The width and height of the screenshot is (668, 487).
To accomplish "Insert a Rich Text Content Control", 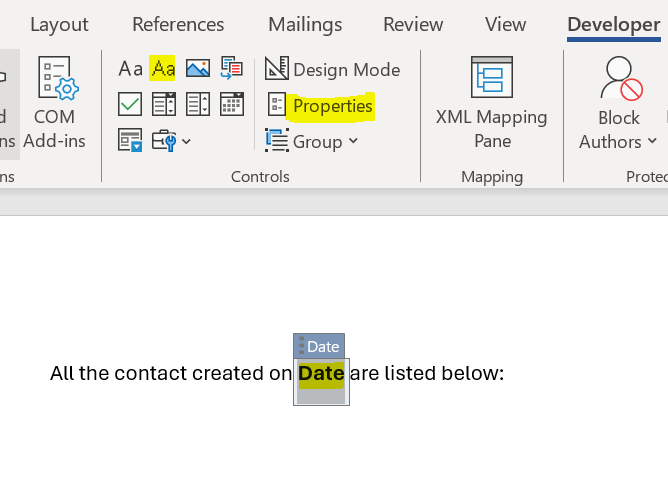I will pos(130,69).
